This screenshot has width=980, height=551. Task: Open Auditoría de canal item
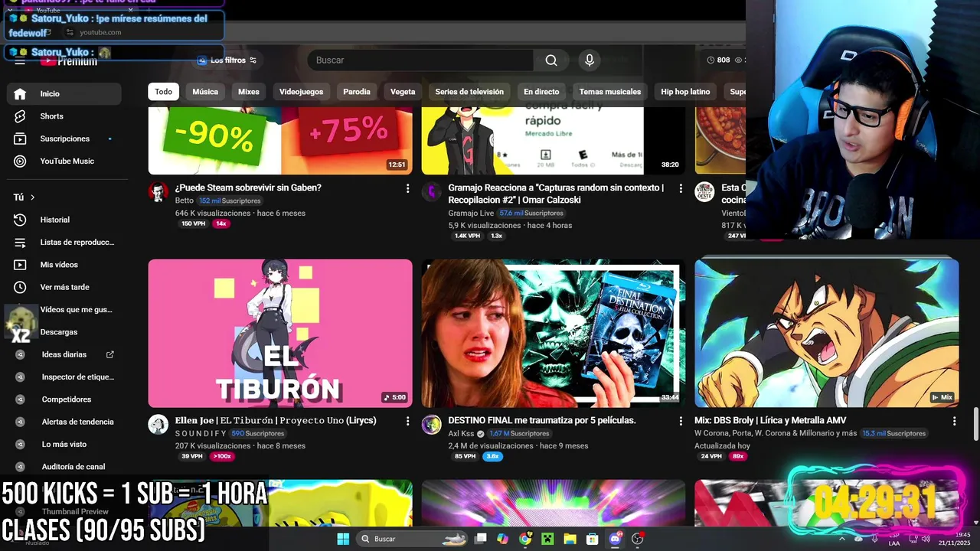pyautogui.click(x=64, y=467)
